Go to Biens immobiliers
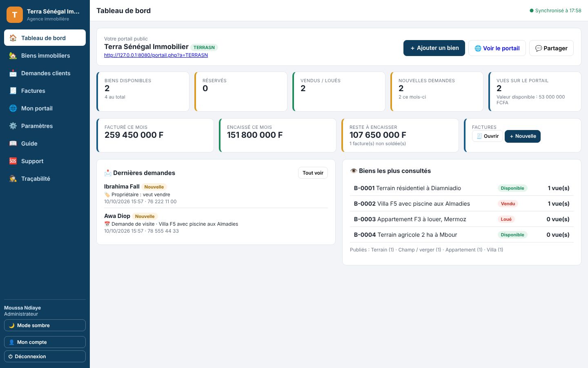Viewport: 588px width, 368px height. click(x=45, y=56)
